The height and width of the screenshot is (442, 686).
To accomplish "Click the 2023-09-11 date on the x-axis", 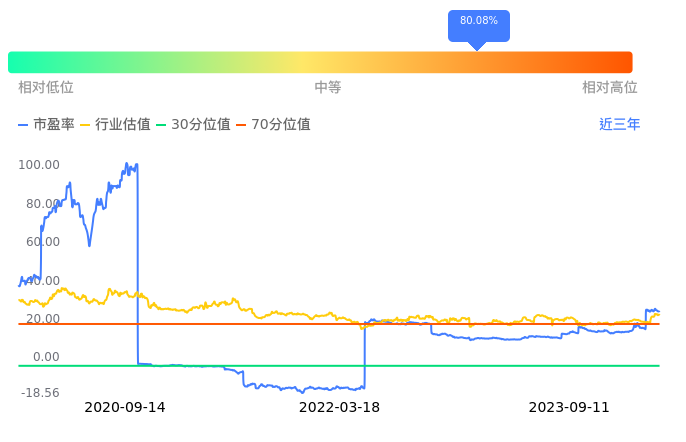I will point(568,407).
